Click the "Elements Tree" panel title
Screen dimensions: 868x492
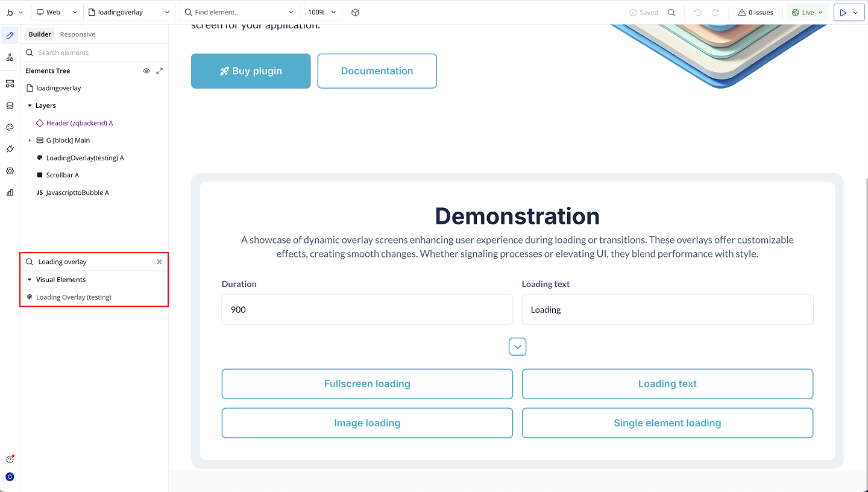pyautogui.click(x=48, y=71)
